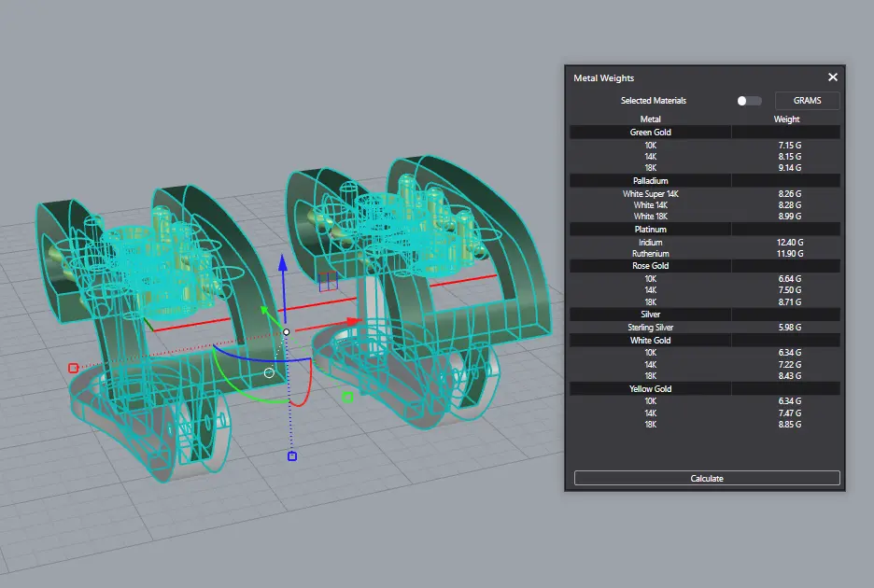The height and width of the screenshot is (588, 874).
Task: Toggle the Selected Materials switch
Action: (x=749, y=101)
